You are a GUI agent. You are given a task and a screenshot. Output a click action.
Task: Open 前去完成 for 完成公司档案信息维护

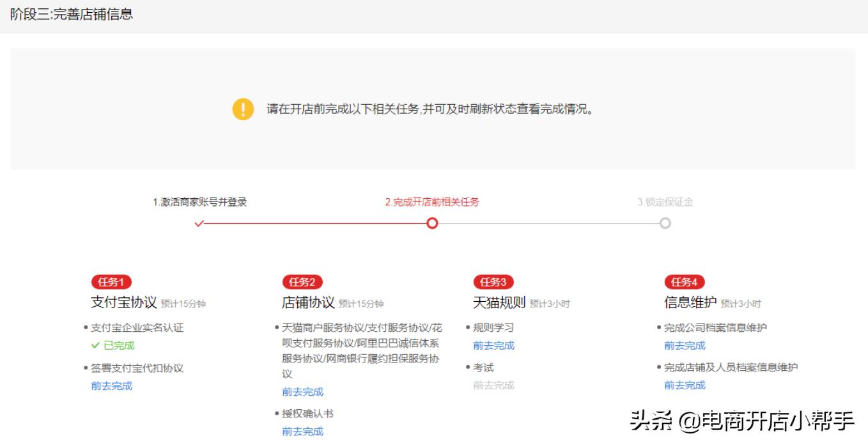coord(686,345)
